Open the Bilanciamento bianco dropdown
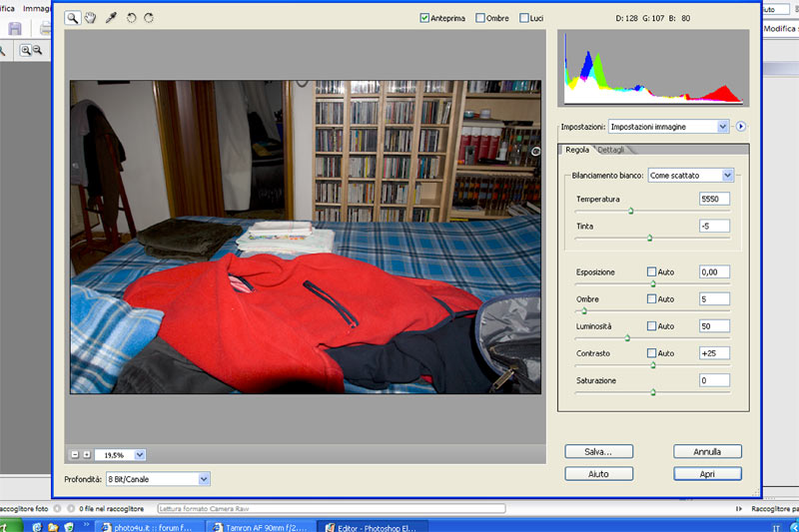799x532 pixels. click(690, 175)
